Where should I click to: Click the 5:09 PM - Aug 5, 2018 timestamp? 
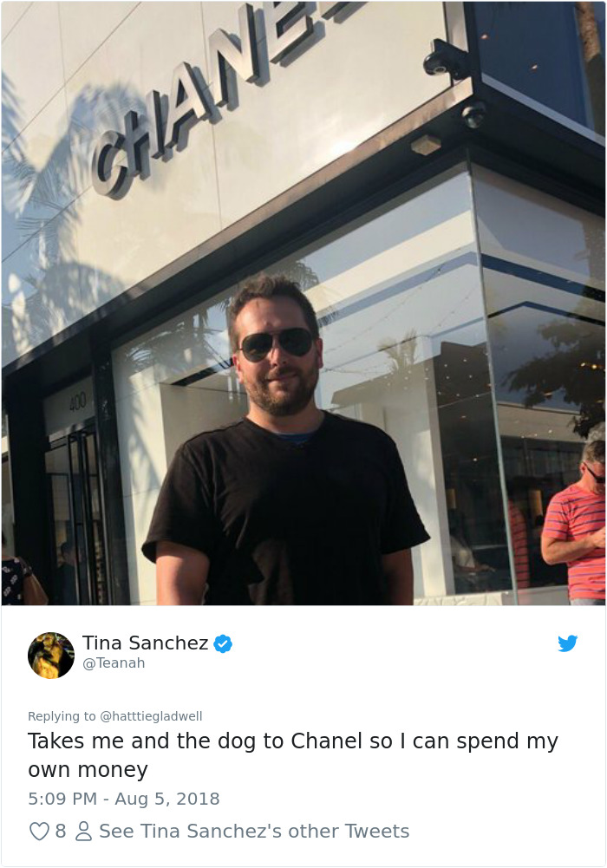coord(124,799)
